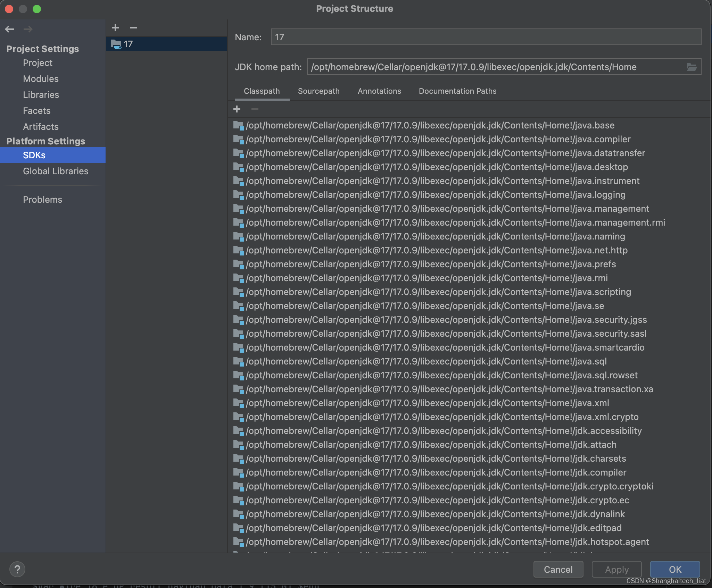Click the back navigation arrow
712x588 pixels.
coord(10,29)
